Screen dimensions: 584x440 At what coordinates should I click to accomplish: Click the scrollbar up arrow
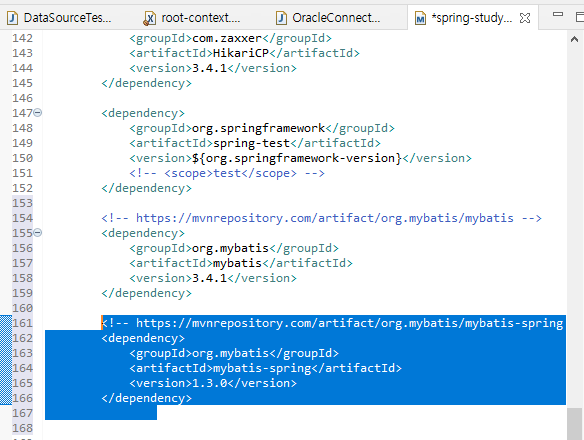(x=574, y=39)
